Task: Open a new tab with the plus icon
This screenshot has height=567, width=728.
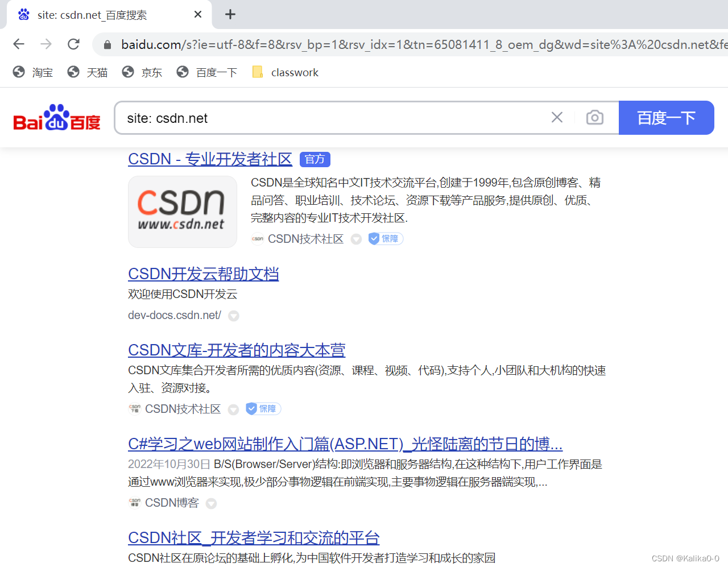Action: coord(230,14)
